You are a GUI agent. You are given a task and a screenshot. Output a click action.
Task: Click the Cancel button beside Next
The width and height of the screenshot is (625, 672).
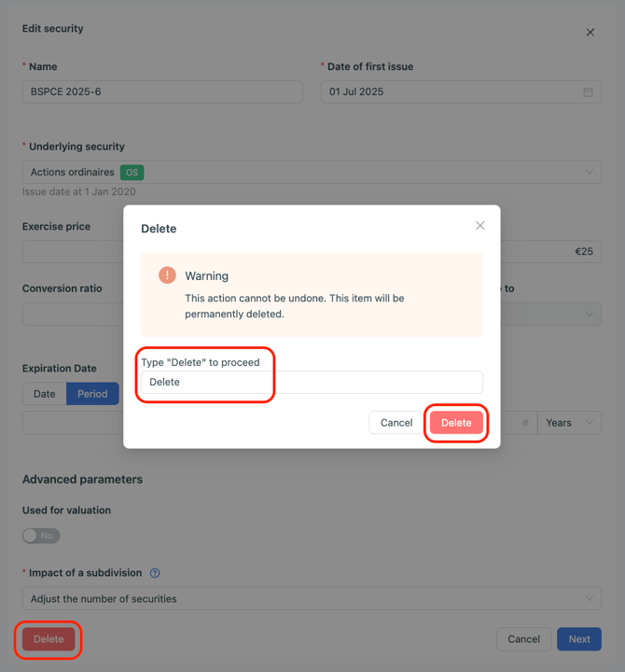(523, 639)
